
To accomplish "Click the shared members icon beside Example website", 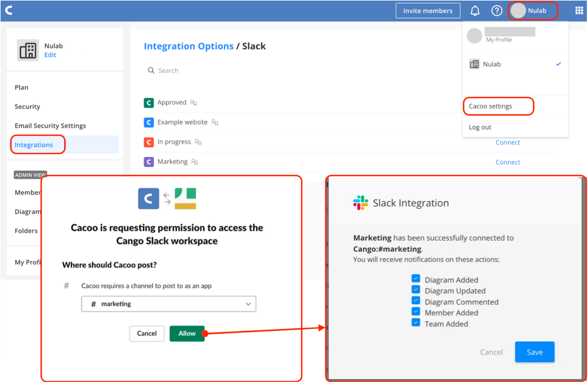I will (x=215, y=123).
